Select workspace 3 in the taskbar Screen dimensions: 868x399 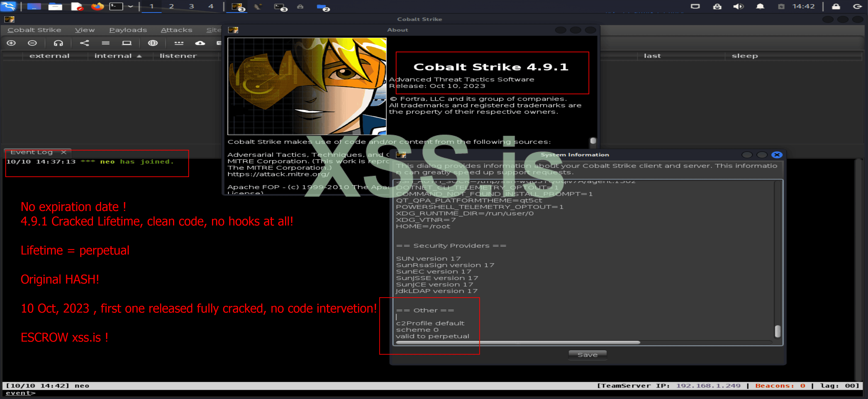[191, 6]
